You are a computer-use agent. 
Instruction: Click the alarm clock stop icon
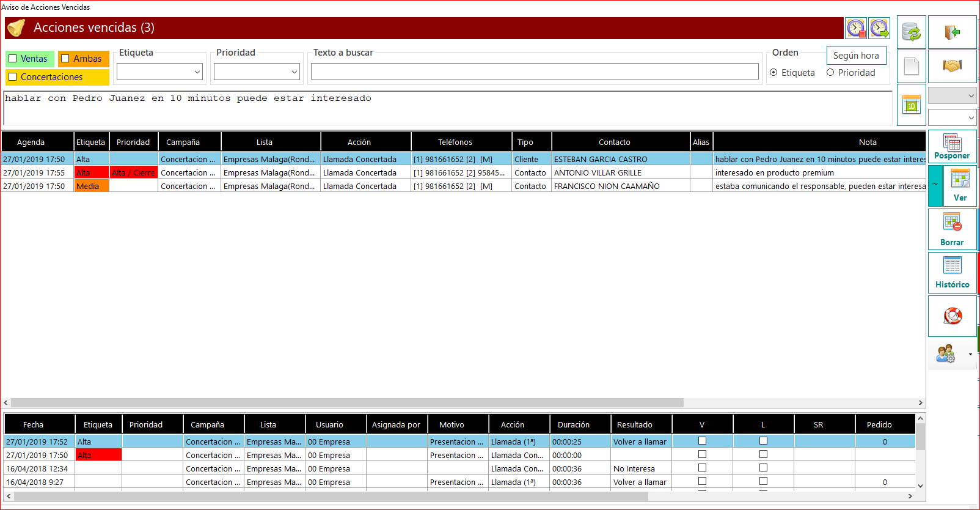pos(855,28)
